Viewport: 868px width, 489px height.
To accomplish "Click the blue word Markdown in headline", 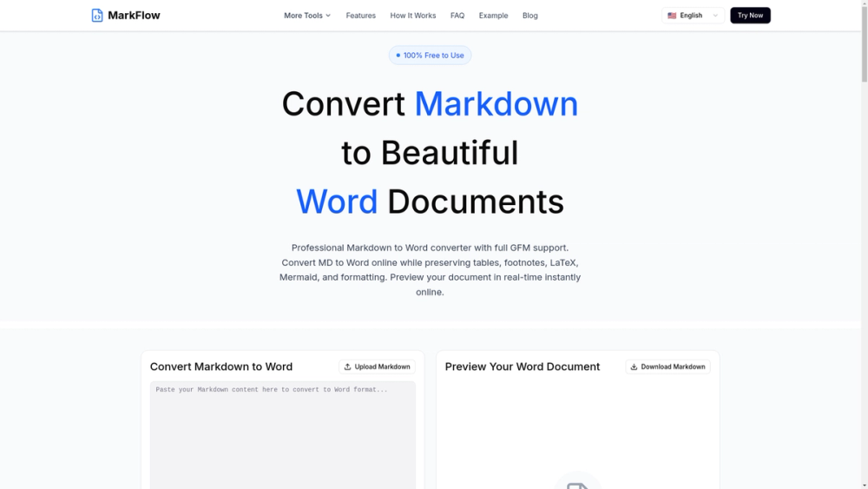I will click(496, 103).
